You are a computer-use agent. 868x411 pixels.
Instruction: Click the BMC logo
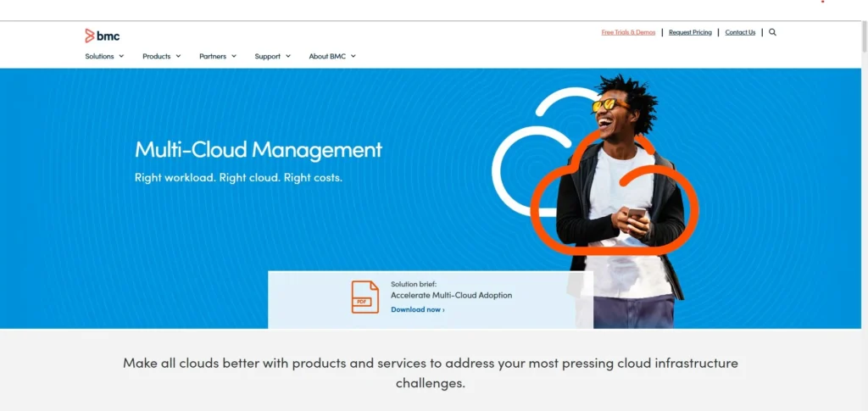pyautogui.click(x=103, y=36)
